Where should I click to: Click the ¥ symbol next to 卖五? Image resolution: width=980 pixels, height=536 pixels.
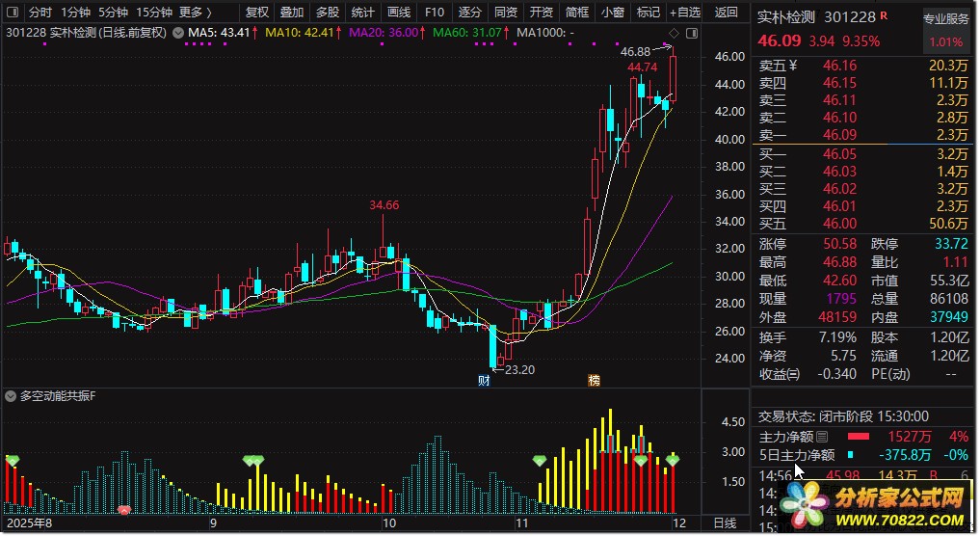(x=793, y=65)
